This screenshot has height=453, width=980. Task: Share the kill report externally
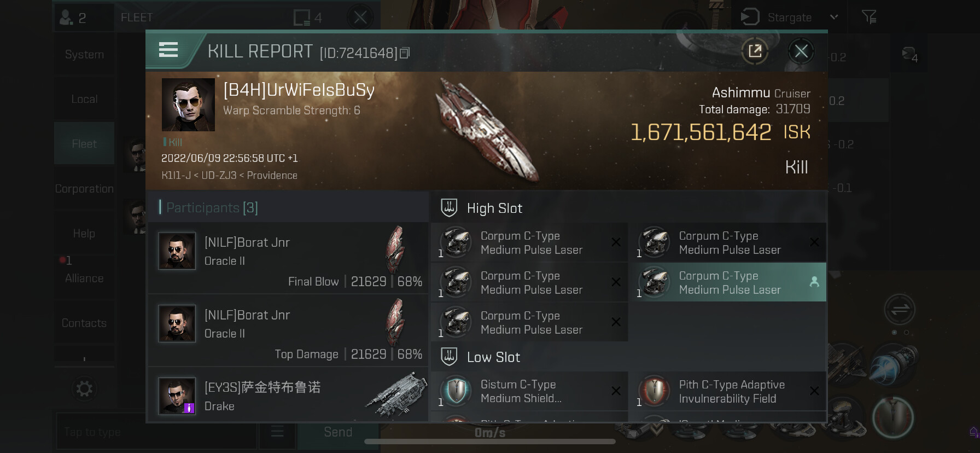pos(755,51)
